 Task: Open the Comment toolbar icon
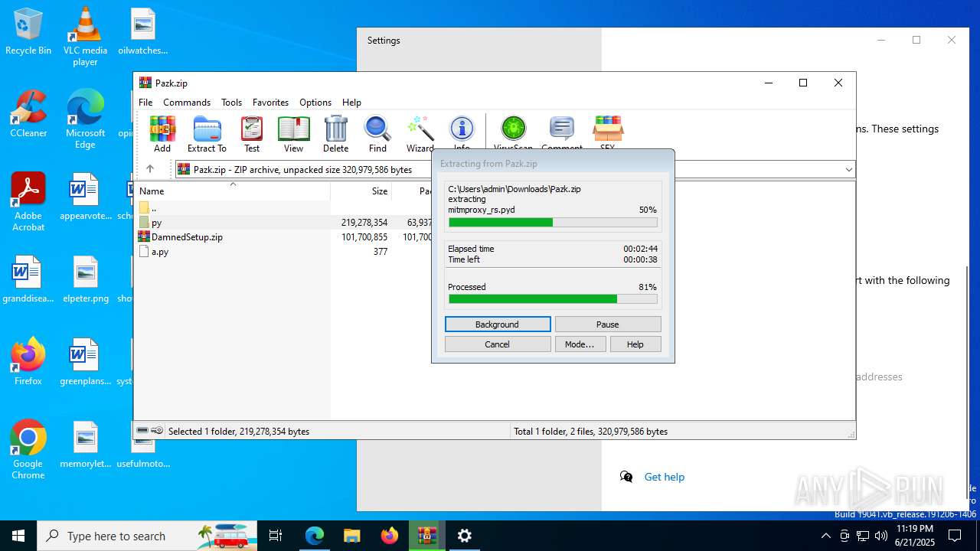point(562,134)
